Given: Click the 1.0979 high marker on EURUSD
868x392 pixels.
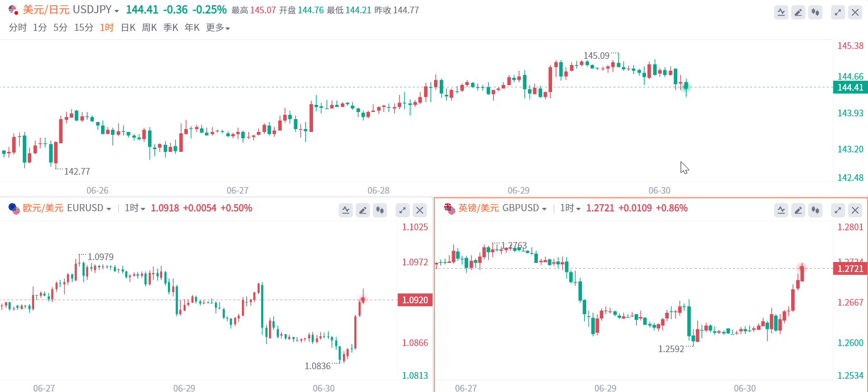Looking at the screenshot, I should pos(101,257).
